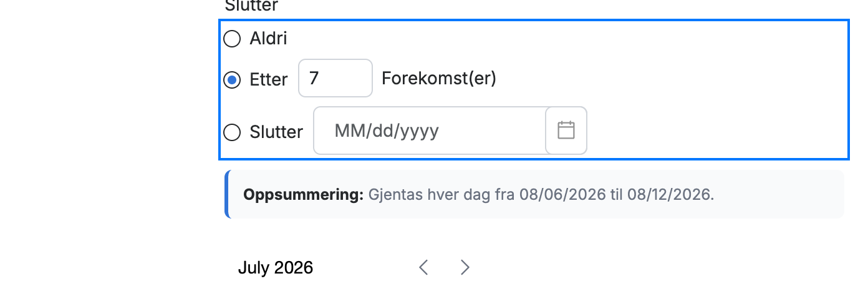Advance to next month after July 2026

(x=465, y=268)
